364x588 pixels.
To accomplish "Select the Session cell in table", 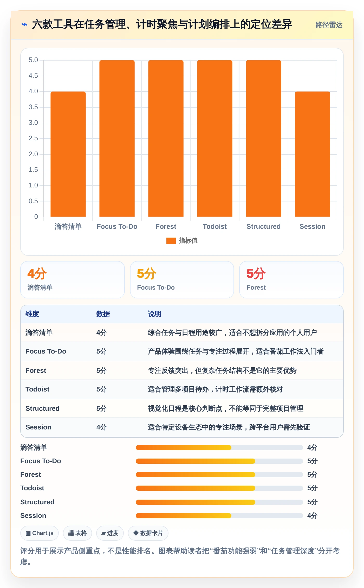I will point(38,427).
